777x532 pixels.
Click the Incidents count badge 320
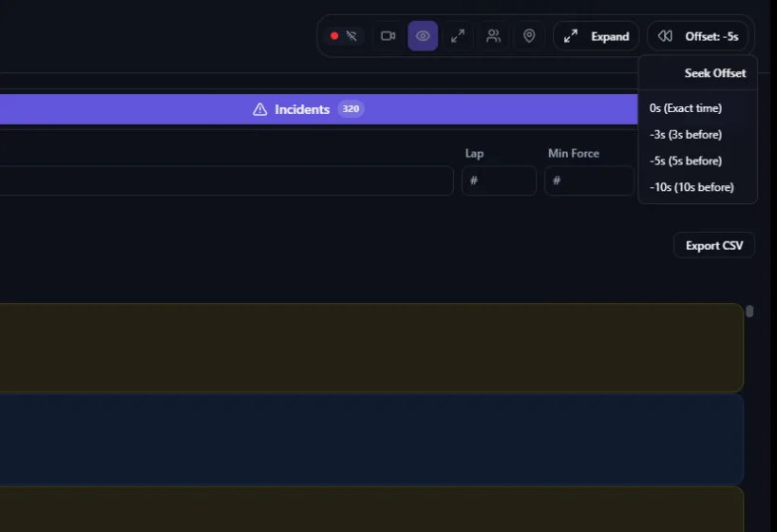pos(351,109)
